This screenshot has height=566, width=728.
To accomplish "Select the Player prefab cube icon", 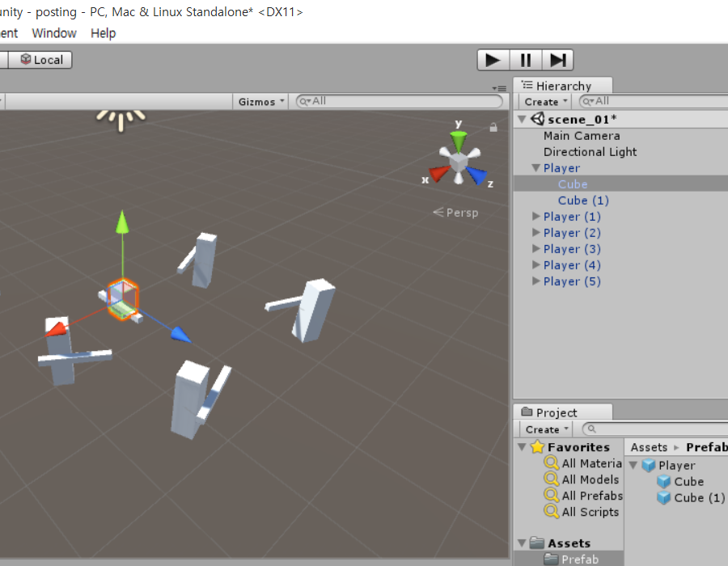I will click(x=648, y=465).
